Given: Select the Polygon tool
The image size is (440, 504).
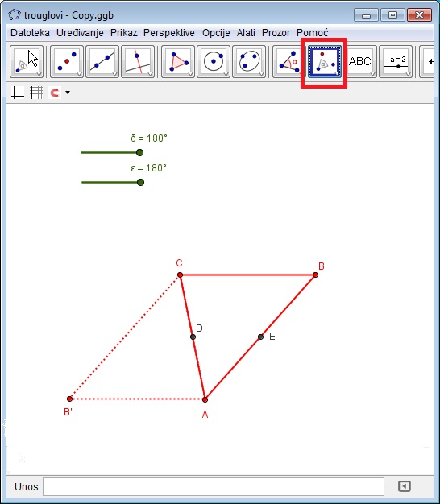Looking at the screenshot, I should pos(178,62).
